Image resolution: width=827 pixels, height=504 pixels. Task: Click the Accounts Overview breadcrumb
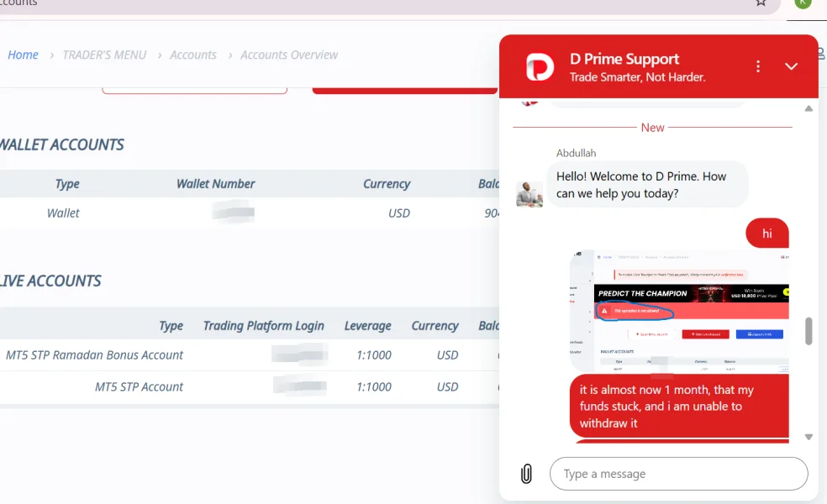(x=289, y=55)
